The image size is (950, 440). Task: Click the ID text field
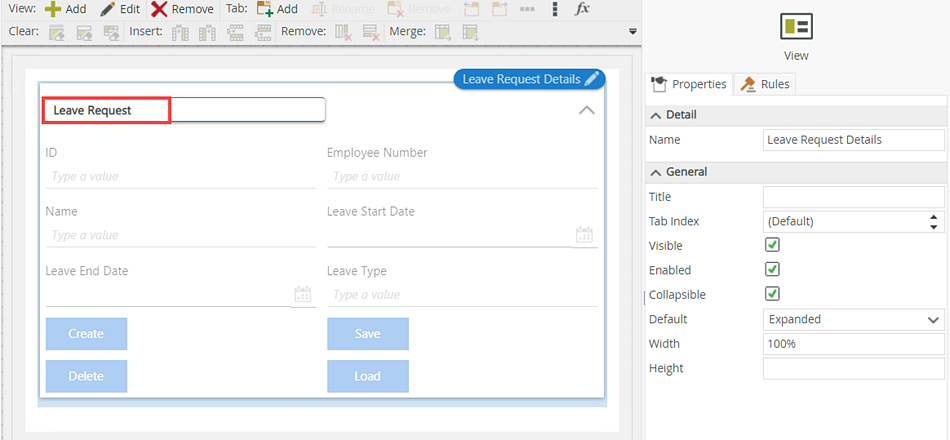181,177
